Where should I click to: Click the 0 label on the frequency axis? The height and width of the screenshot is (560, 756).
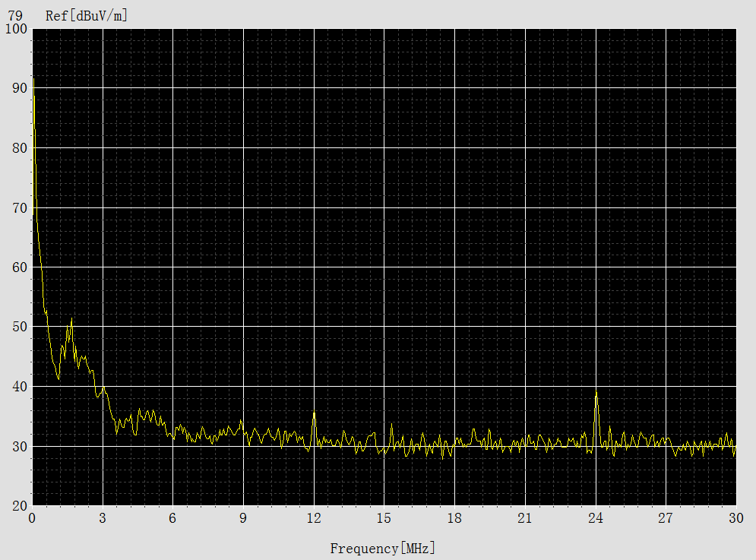[x=32, y=518]
